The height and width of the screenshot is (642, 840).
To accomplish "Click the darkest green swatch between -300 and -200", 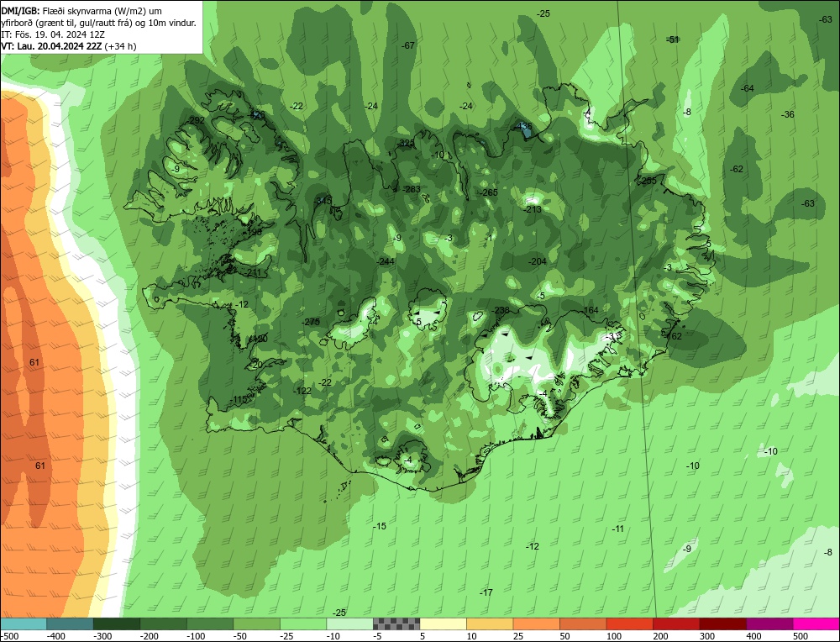I will [116, 624].
